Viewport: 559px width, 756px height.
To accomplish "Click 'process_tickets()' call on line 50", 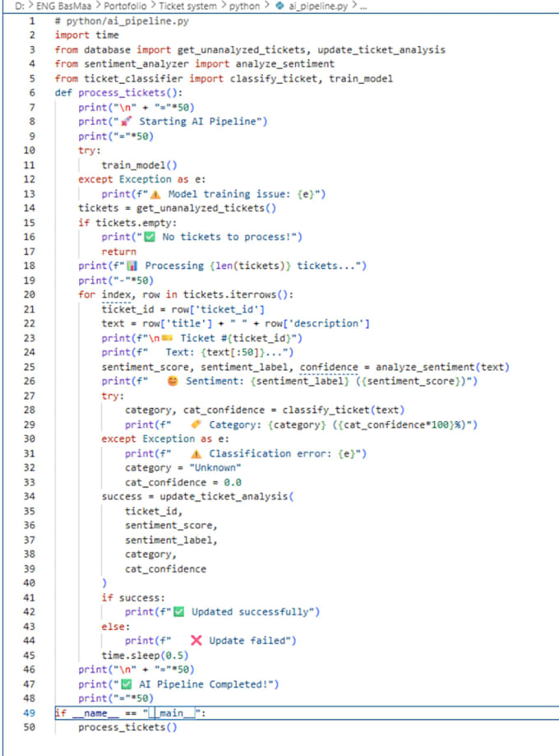I will 127,727.
